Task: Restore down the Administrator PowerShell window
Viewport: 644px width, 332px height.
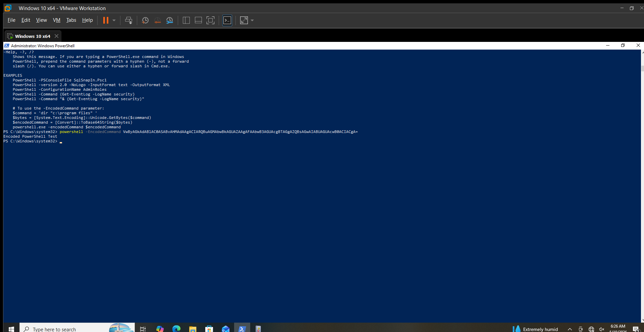Action: point(623,46)
